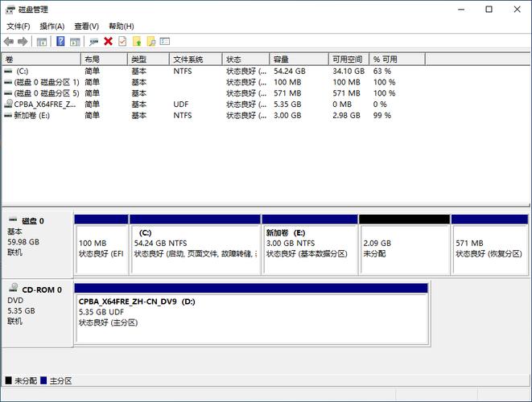Viewport: 532px width, 402px height.
Task: Sort by the 文件系统 column header
Action: 196,59
